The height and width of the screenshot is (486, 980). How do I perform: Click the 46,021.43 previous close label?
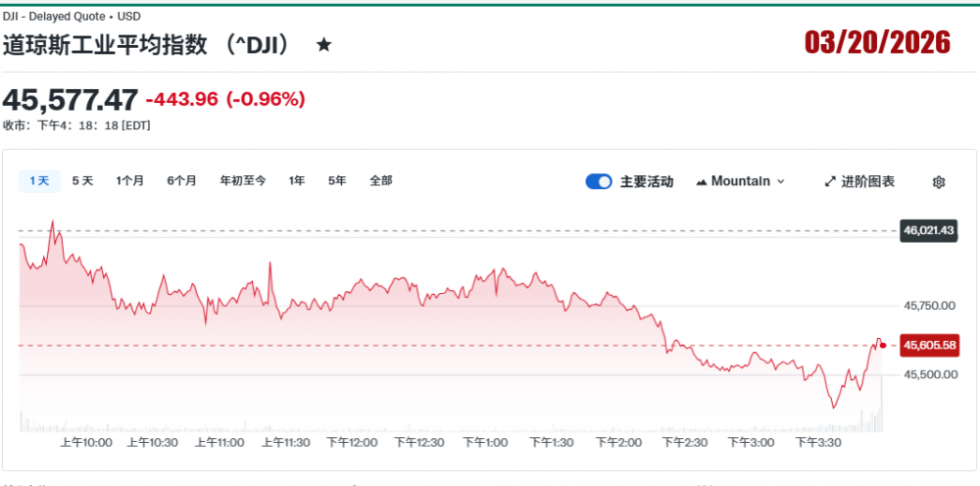point(928,230)
